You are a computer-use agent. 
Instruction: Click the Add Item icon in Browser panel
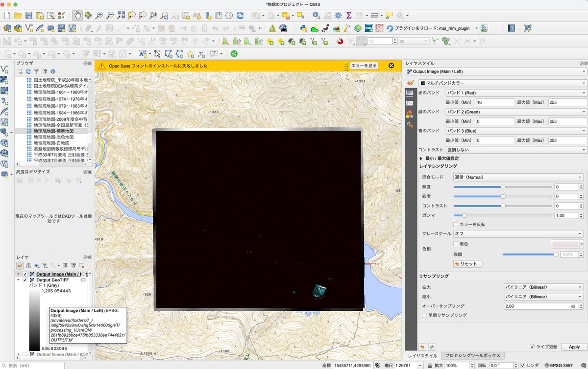[20, 71]
